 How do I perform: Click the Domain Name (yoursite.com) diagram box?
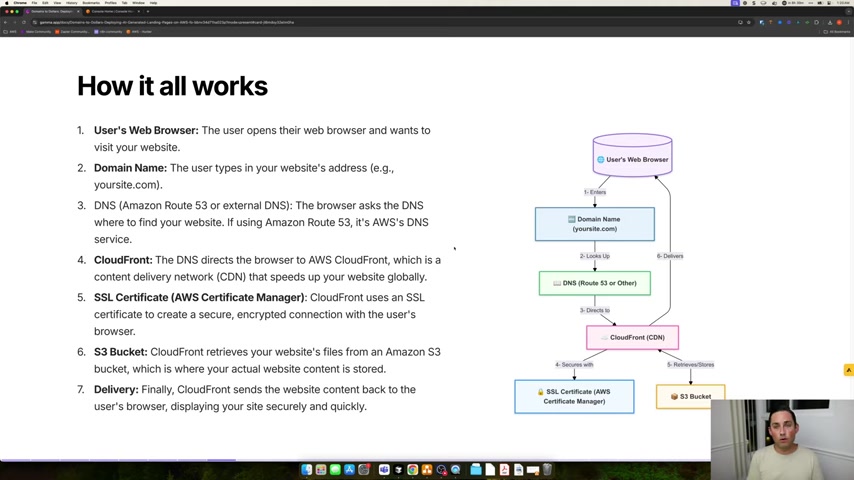tap(595, 224)
